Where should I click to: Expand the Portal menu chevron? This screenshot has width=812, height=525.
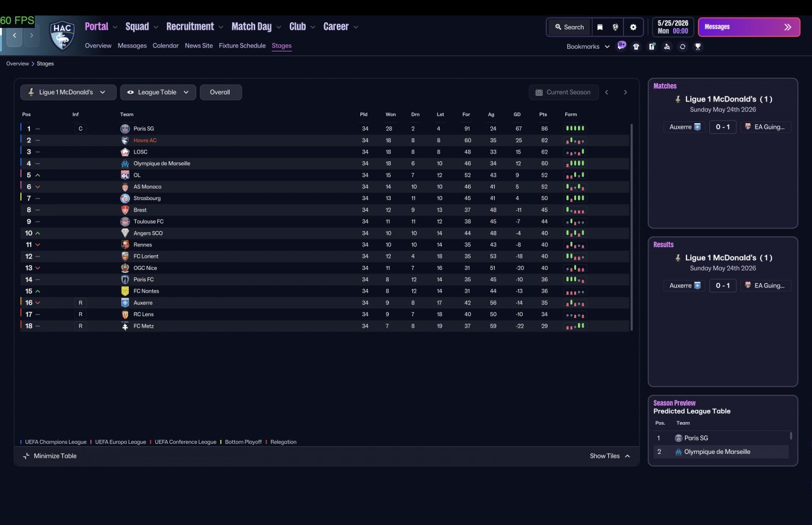(115, 27)
